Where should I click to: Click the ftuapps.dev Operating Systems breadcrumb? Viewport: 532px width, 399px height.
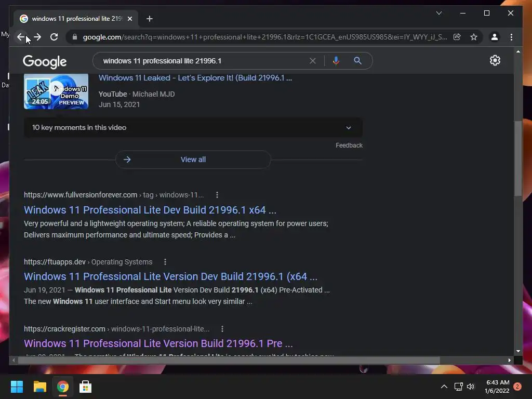click(88, 262)
